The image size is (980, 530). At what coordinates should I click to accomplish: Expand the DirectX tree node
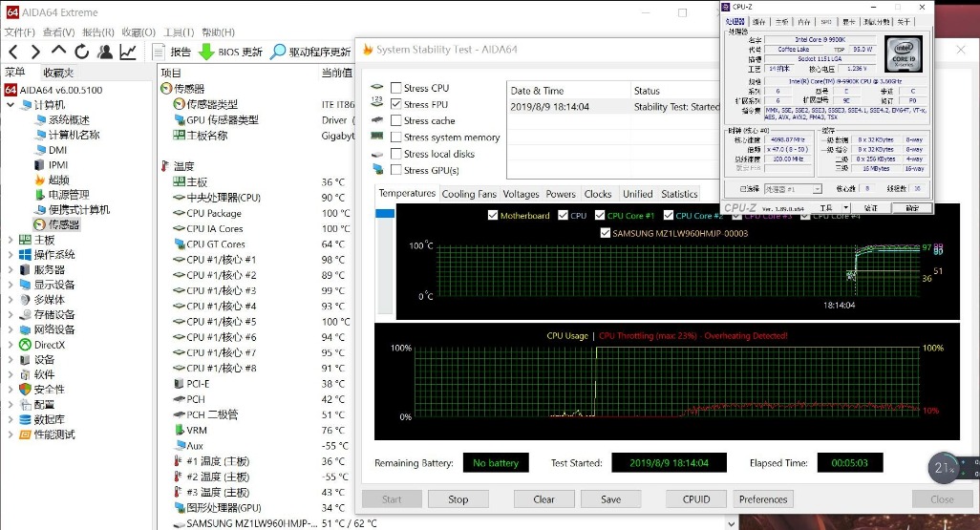[x=10, y=345]
